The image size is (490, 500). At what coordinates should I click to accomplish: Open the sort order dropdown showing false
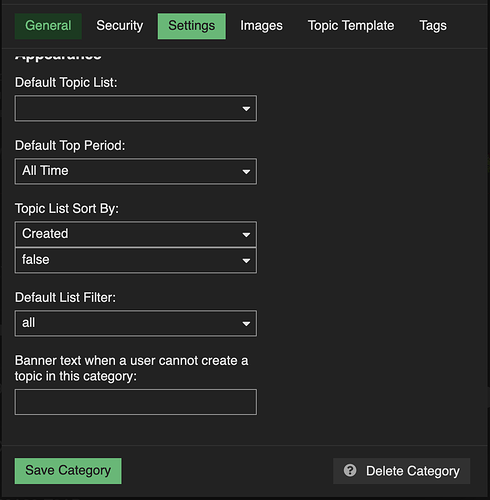[x=136, y=260]
